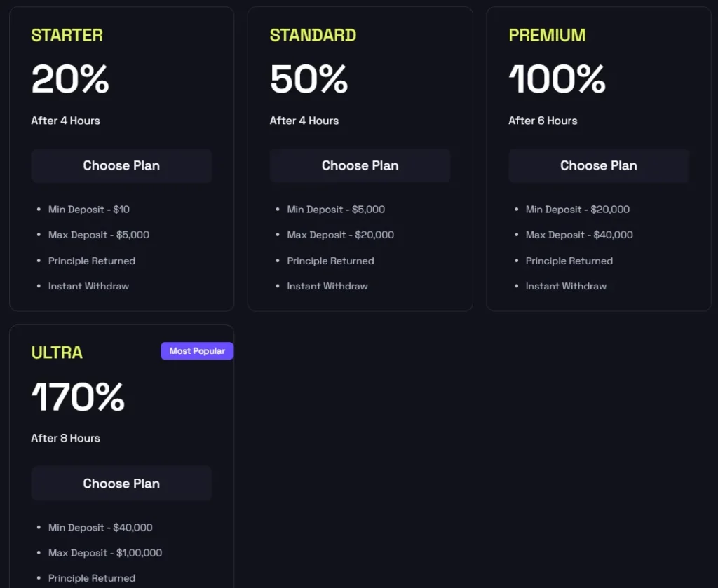
Task: Click "Min Deposit - $10" list item
Action: (89, 210)
